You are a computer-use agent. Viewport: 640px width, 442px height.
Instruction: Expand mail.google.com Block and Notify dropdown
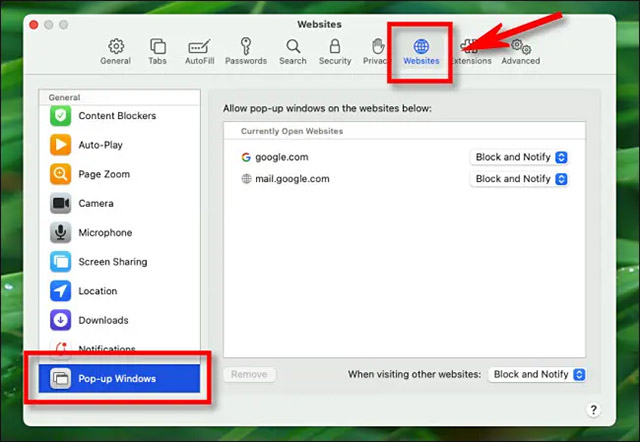pyautogui.click(x=519, y=179)
